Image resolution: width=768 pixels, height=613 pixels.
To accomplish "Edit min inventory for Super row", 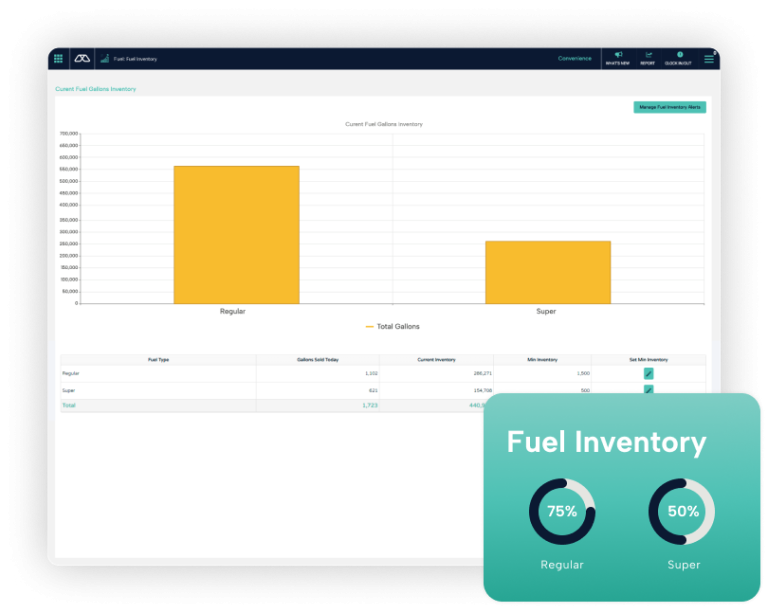I will tap(648, 389).
